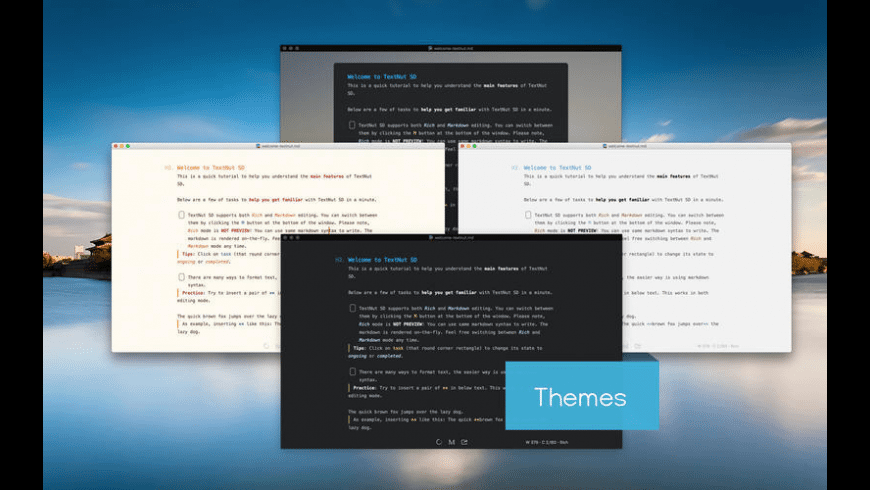Click the H2 marker in dark front window

339,260
